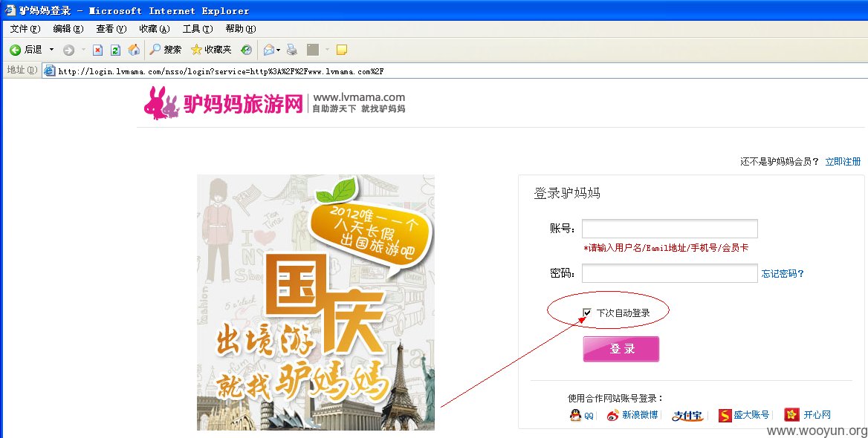The width and height of the screenshot is (868, 438).
Task: Open the 编辑(E) menu
Action: (x=68, y=29)
